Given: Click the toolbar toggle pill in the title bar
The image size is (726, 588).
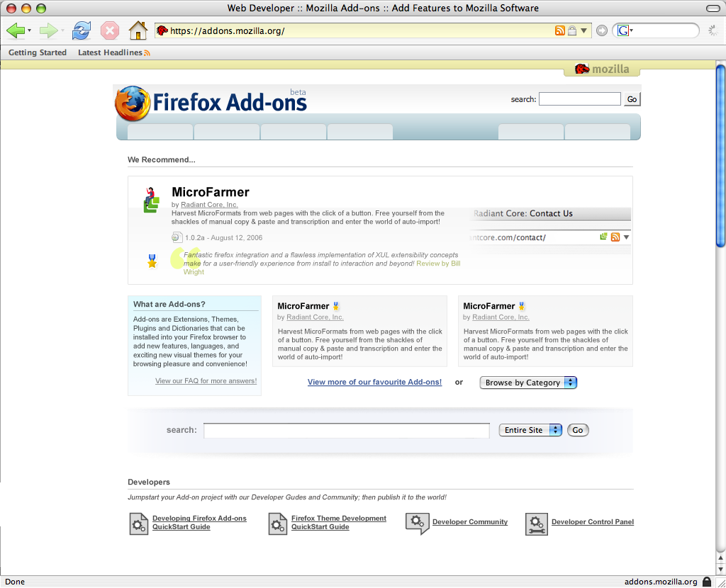Looking at the screenshot, I should pos(713,9).
